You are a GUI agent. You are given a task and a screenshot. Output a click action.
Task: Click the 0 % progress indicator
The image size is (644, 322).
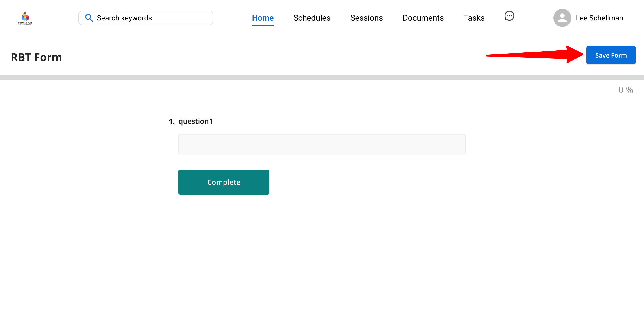(x=625, y=90)
